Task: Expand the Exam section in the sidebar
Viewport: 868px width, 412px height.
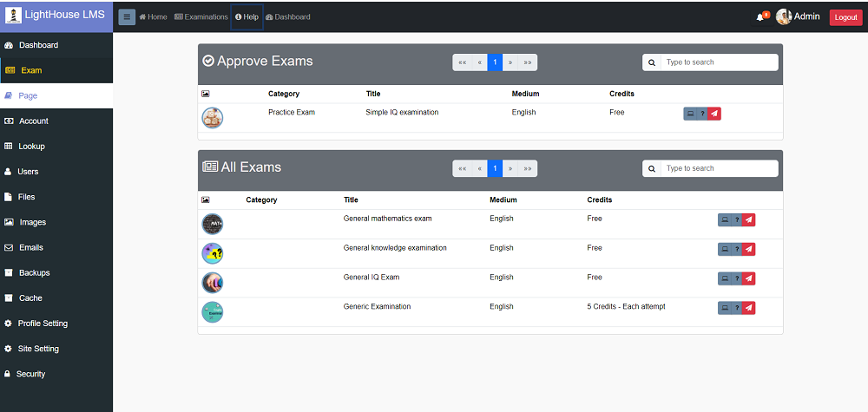Action: coord(31,70)
